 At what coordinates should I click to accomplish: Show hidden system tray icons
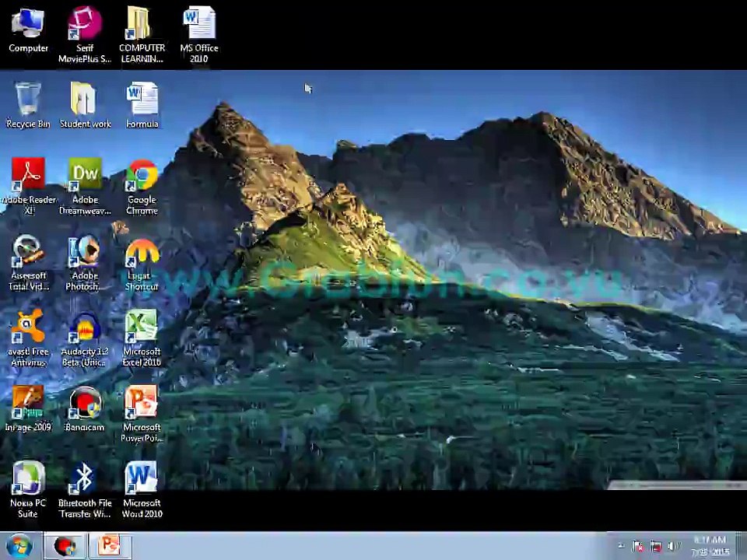[x=621, y=546]
